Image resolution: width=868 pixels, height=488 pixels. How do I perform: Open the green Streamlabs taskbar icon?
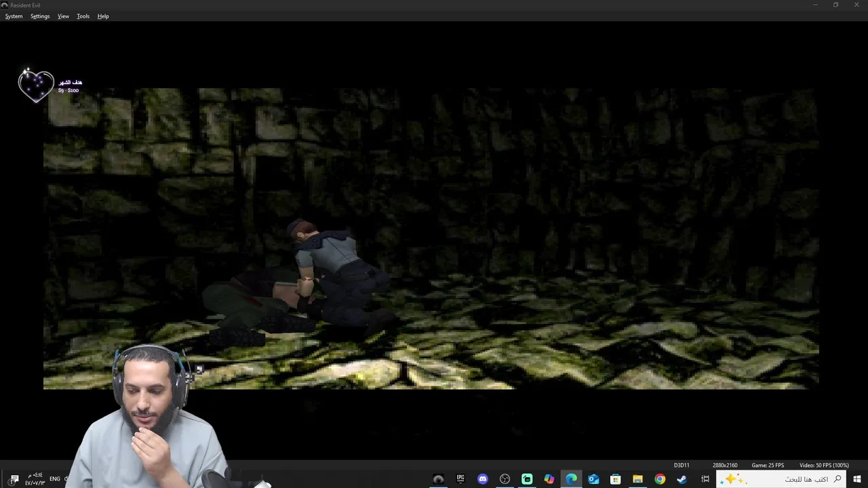coord(527,479)
